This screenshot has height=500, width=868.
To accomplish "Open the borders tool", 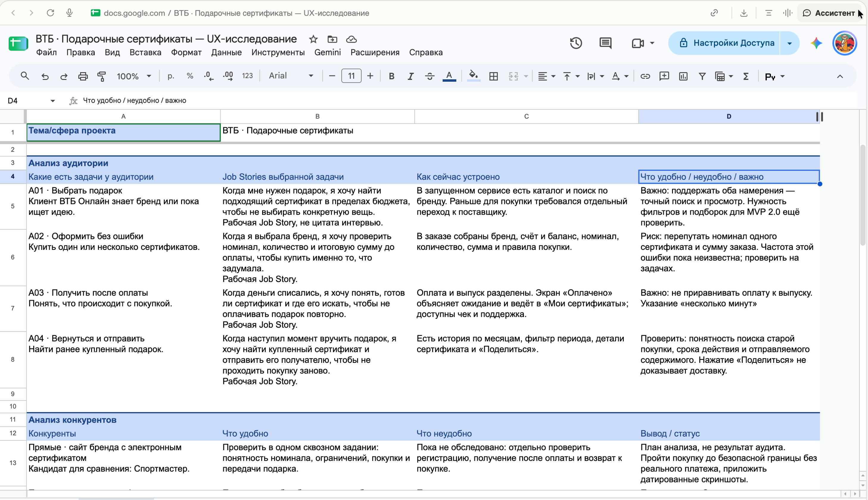I will click(493, 76).
